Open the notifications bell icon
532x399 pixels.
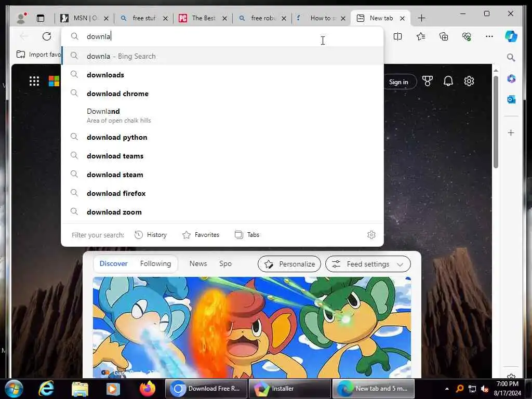(448, 81)
